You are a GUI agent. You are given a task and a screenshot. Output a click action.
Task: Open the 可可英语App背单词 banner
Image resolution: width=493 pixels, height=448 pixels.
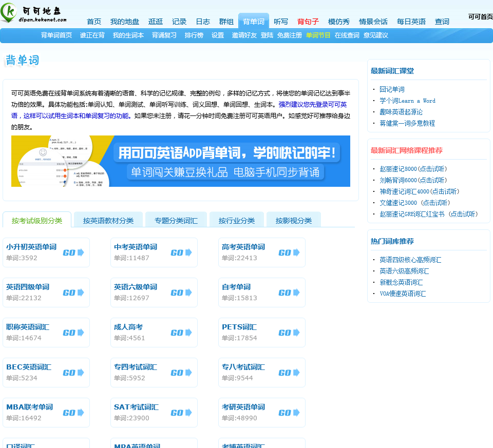pos(181,161)
